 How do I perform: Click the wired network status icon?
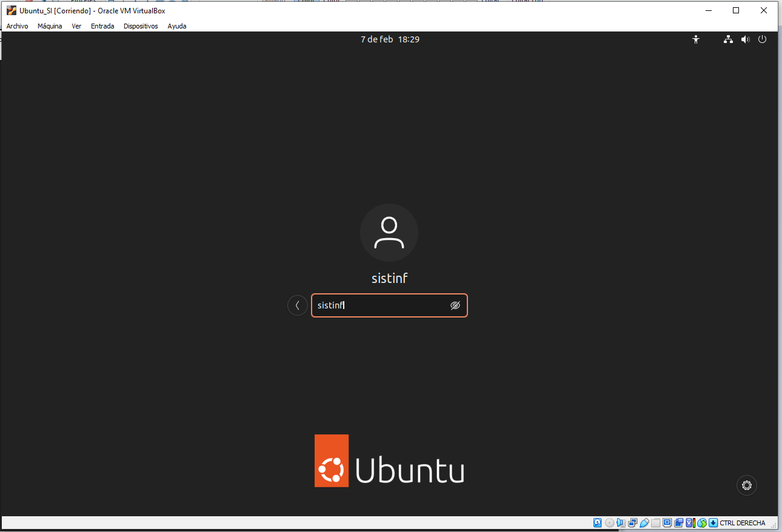click(728, 39)
